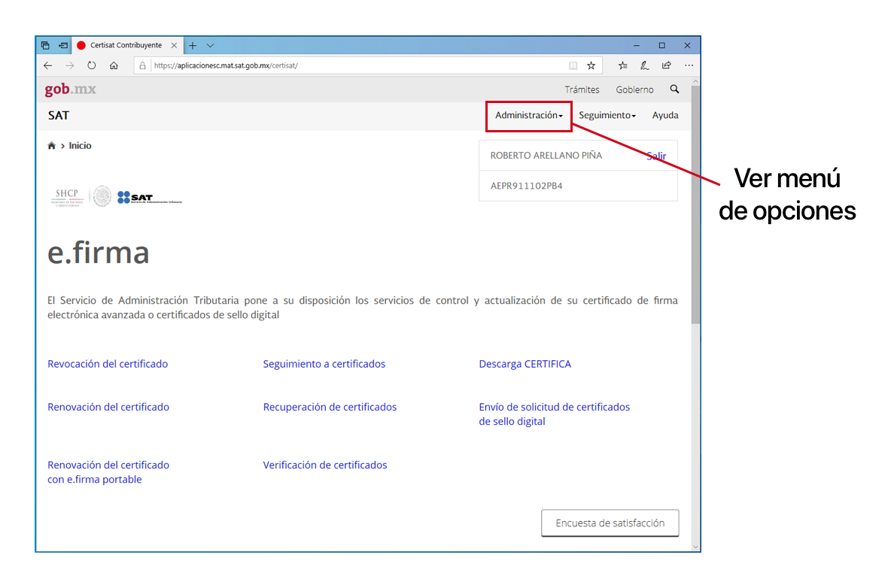Open Envío de solicitud de certificados link
The width and height of the screenshot is (891, 588).
coord(555,414)
